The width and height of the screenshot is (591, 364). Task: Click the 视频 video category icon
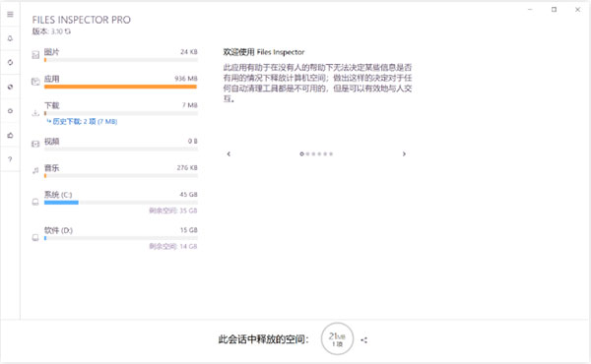[x=35, y=144]
